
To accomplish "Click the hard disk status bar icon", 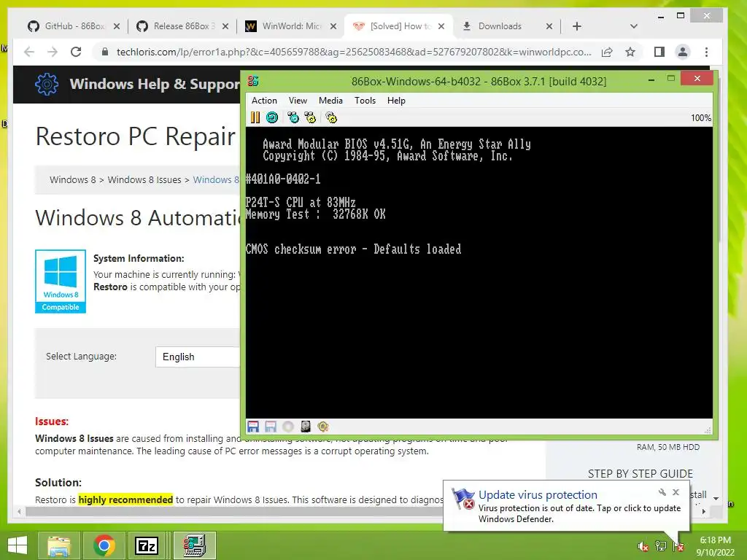I will [306, 427].
